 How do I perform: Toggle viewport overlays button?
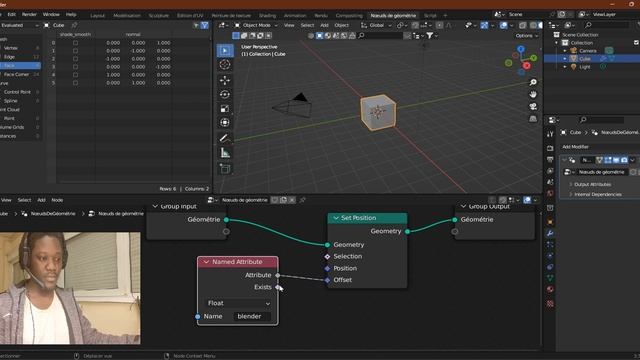click(504, 25)
